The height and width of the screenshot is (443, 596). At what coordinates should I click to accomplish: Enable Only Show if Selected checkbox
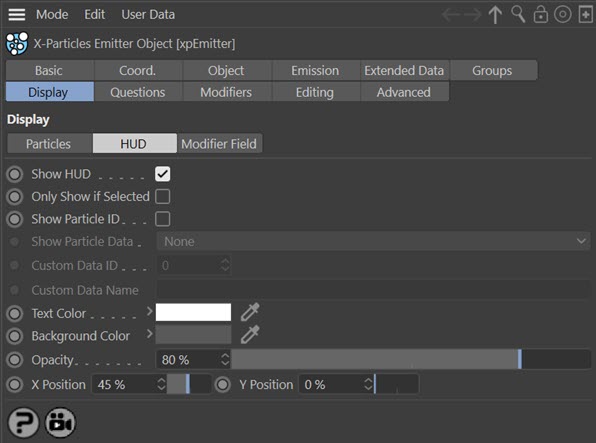[163, 197]
